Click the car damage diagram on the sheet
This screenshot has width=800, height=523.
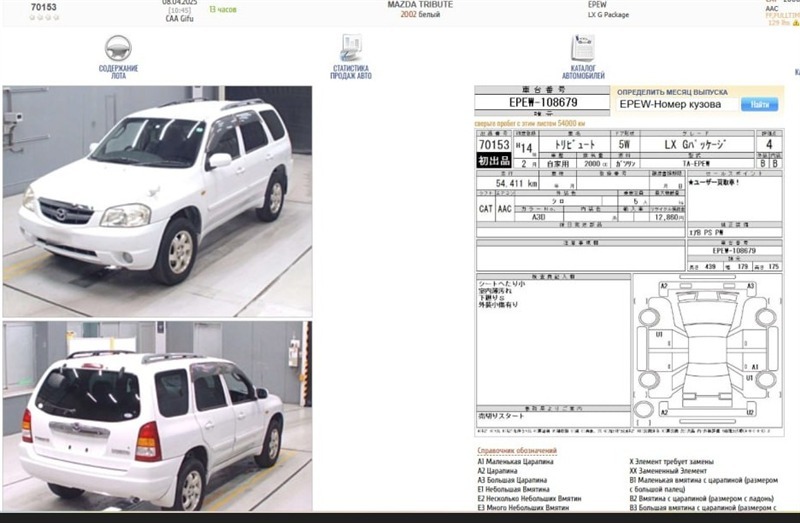tap(708, 351)
